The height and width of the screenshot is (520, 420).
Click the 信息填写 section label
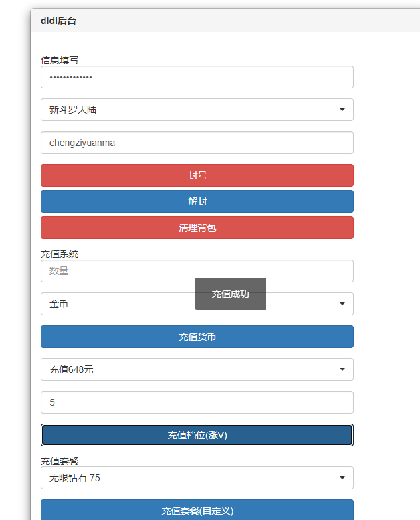[x=60, y=60]
